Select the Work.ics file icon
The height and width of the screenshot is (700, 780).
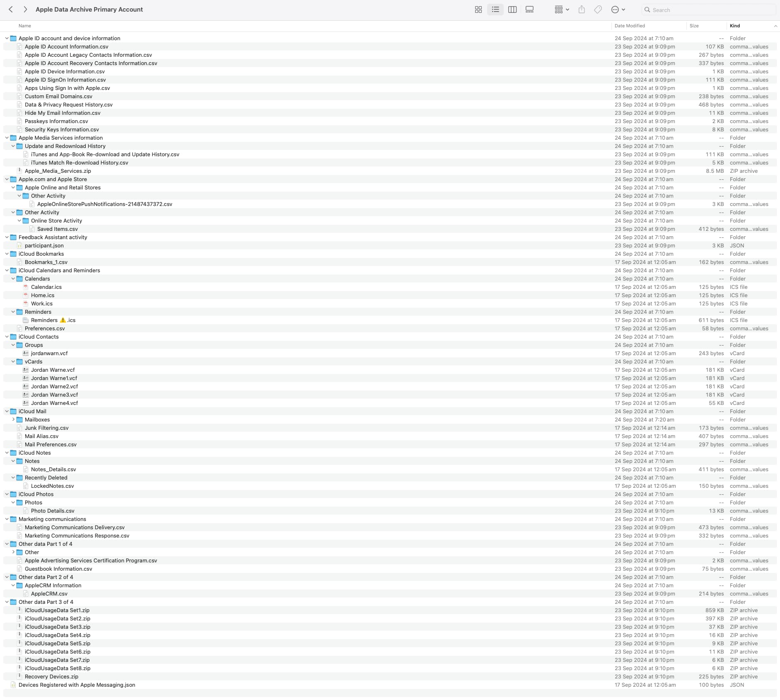point(26,303)
